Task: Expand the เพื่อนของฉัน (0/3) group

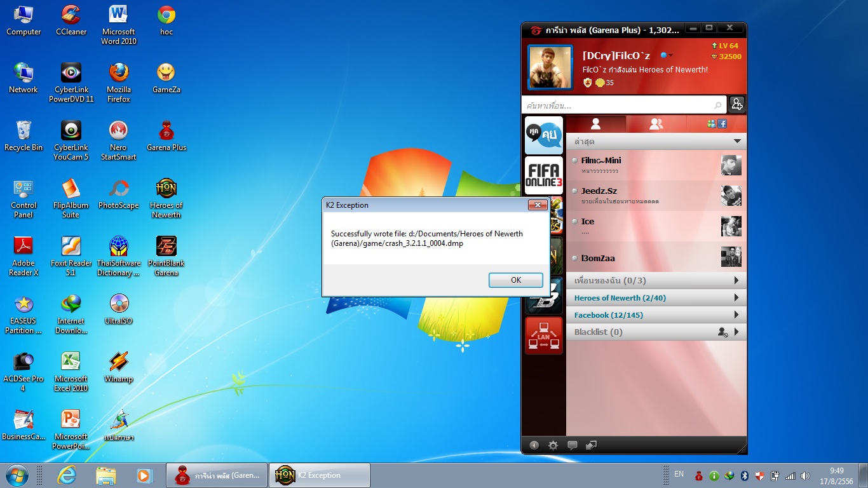Action: 736,280
